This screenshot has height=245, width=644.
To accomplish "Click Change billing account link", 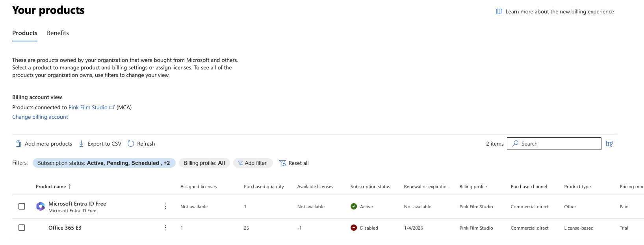I will click(40, 117).
